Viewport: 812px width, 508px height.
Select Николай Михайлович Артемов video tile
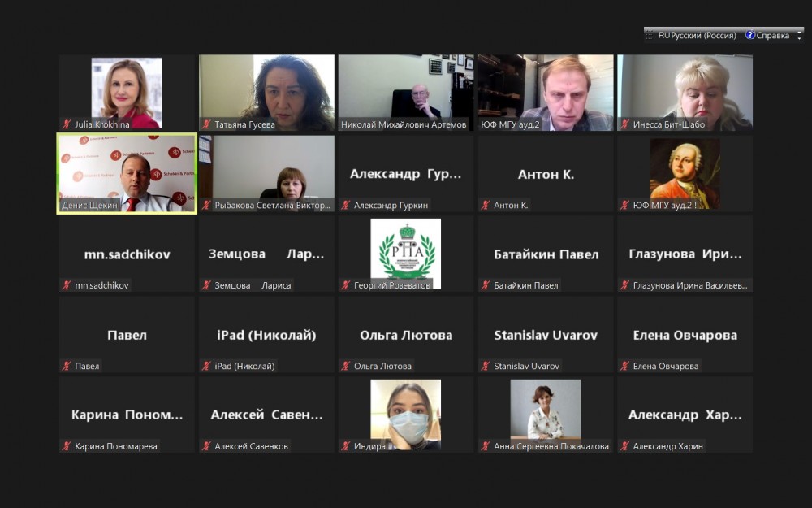click(x=405, y=93)
